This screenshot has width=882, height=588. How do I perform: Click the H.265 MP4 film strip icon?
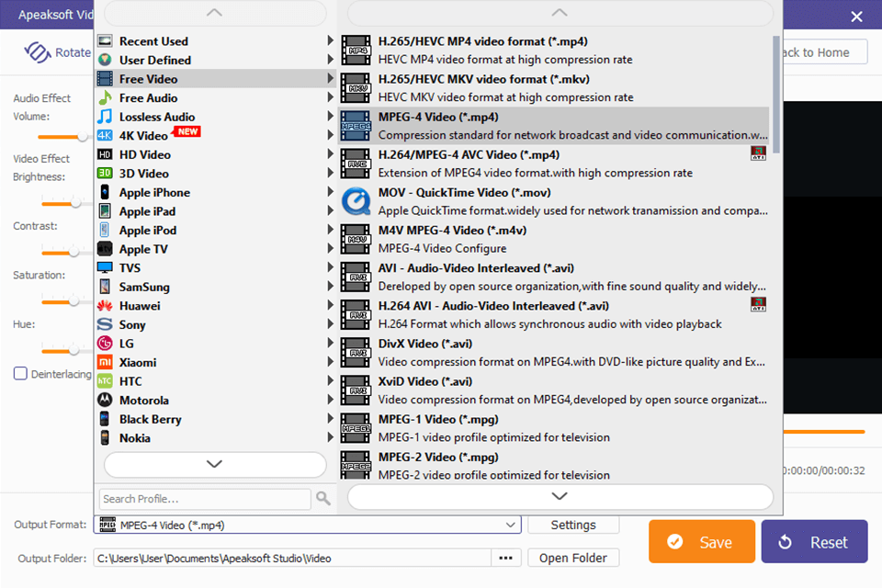pos(356,51)
